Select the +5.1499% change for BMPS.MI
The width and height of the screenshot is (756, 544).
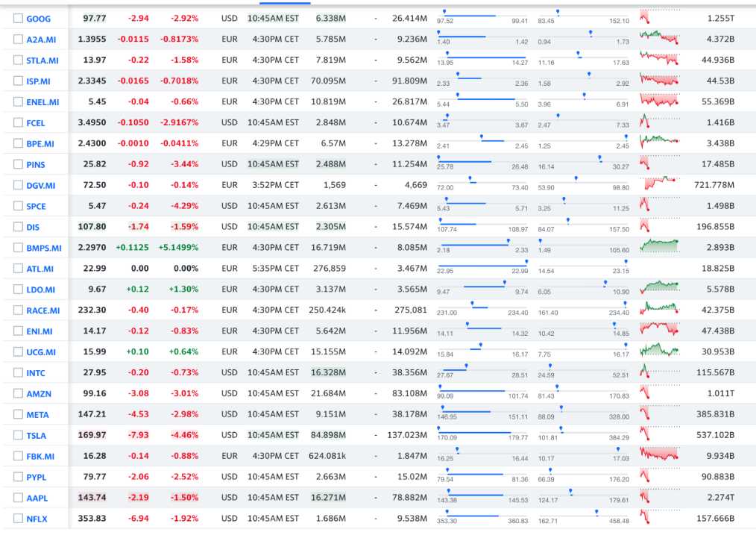click(178, 247)
